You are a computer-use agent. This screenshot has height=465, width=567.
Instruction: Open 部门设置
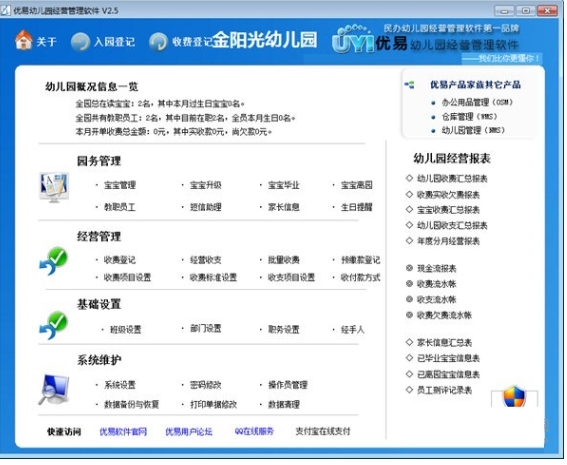(206, 329)
